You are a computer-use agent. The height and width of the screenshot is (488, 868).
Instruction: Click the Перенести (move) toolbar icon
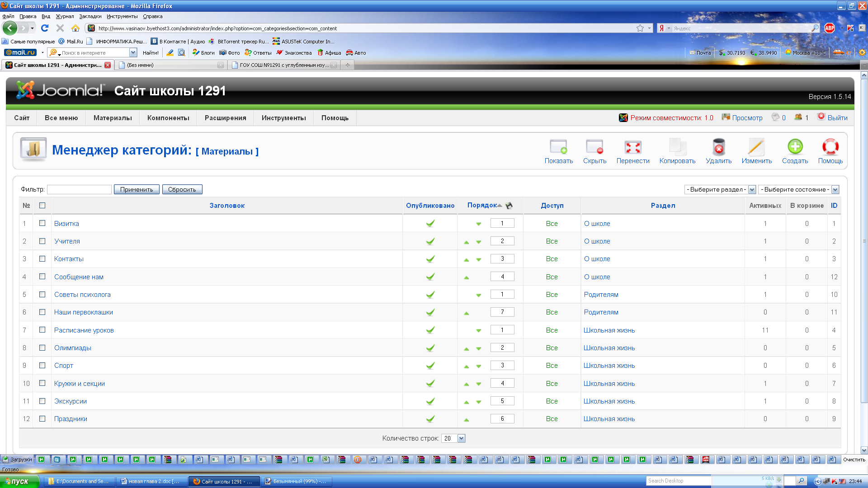(632, 147)
